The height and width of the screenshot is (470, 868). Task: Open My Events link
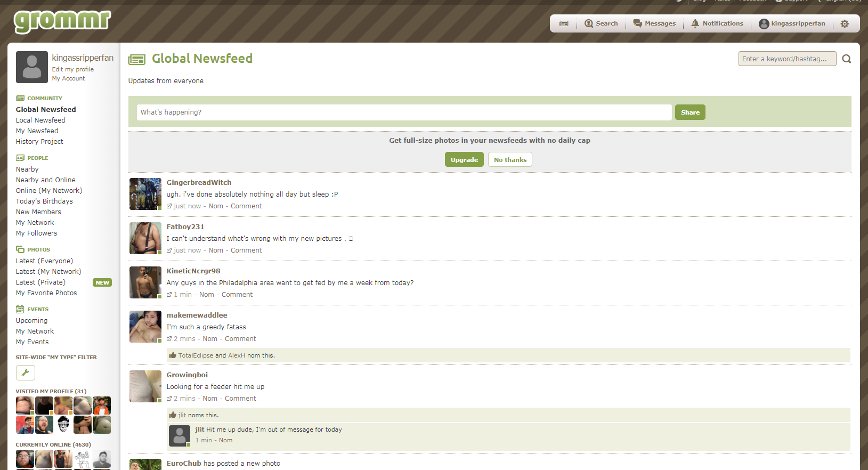coord(32,342)
